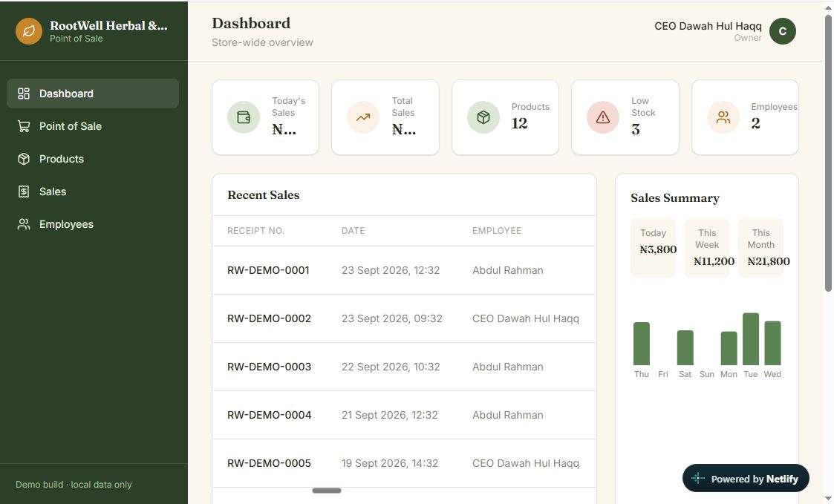834x504 pixels.
Task: Click receipt RW-DEMO-0004
Action: [x=269, y=415]
